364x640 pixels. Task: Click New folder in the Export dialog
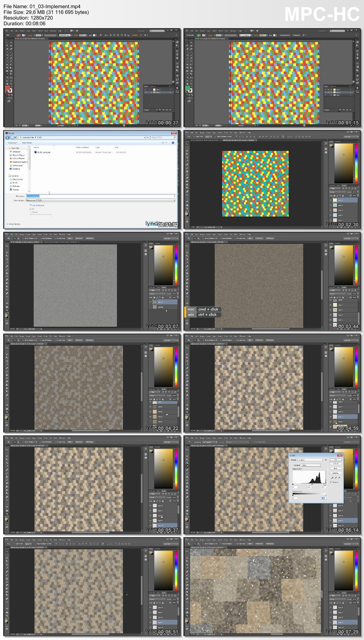tap(27, 143)
